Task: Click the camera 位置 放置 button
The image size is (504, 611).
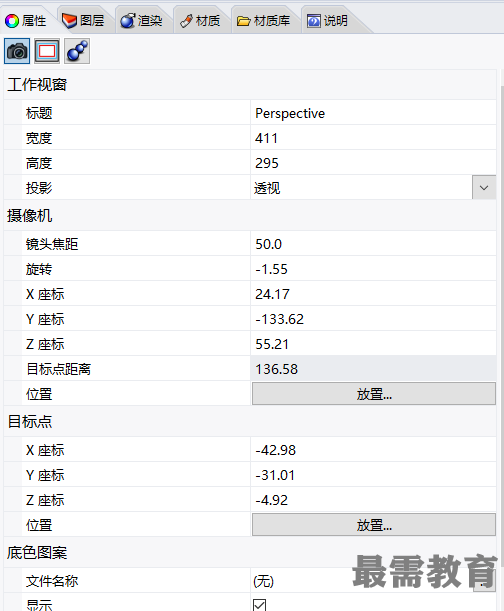Action: 374,394
